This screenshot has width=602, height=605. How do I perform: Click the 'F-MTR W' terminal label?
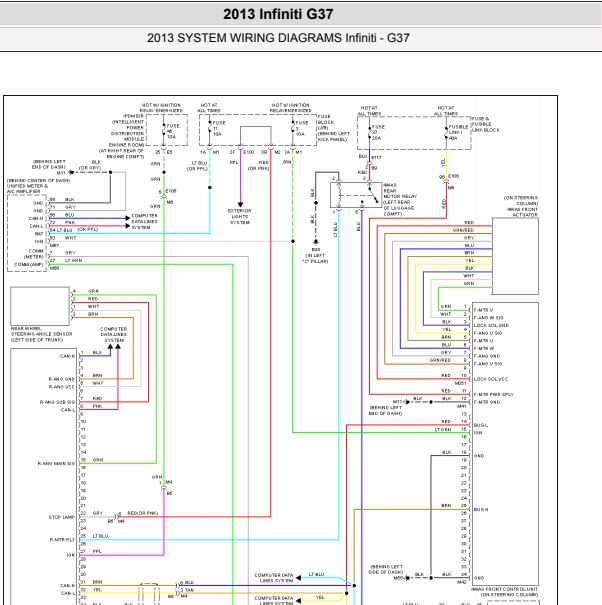click(x=484, y=348)
